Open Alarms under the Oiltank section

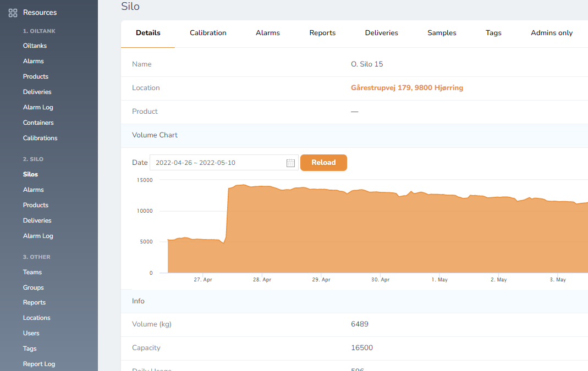(34, 61)
